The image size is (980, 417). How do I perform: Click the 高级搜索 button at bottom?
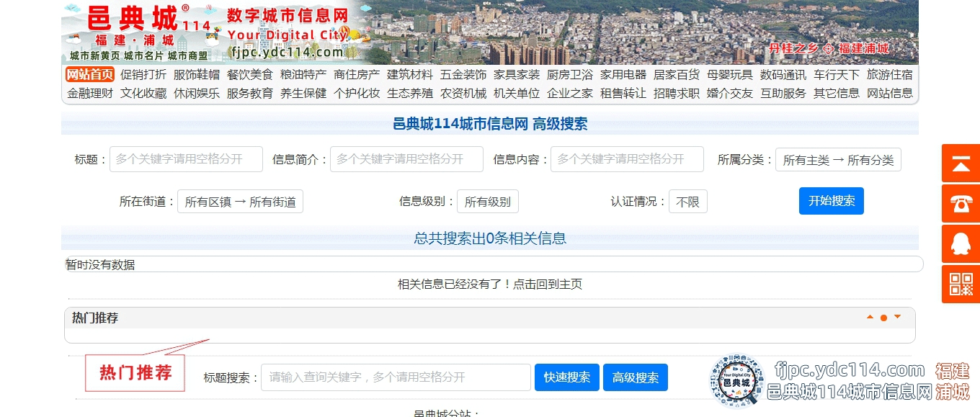click(635, 377)
